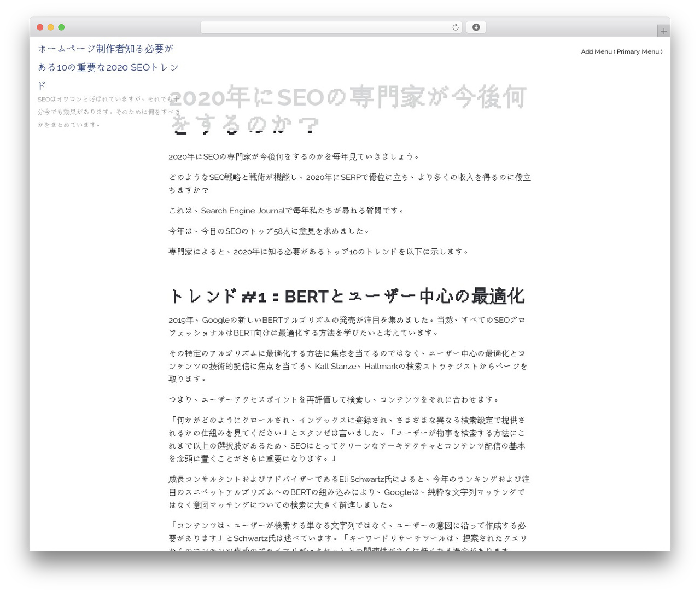Click the site tagline starting SEOはオワコンと呼ばれていますが
This screenshot has width=700, height=593.
click(x=108, y=112)
